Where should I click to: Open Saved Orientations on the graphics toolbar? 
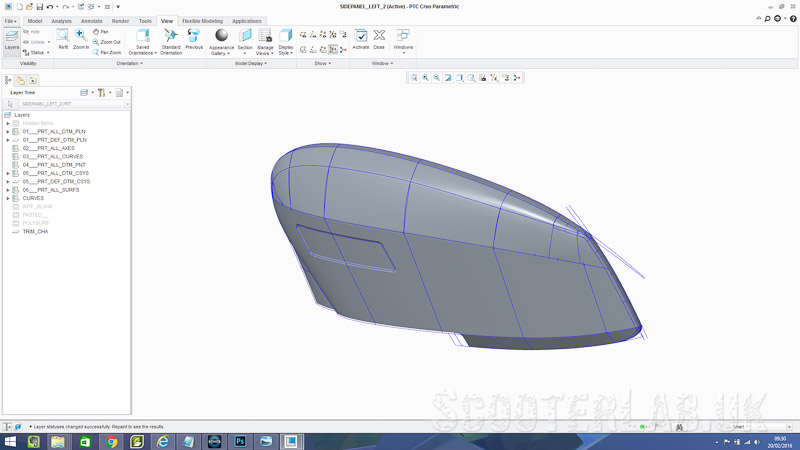pos(471,78)
